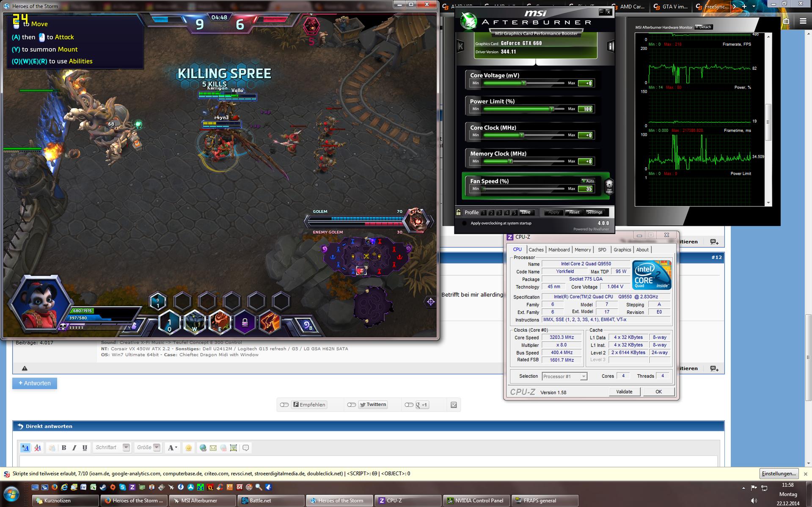The height and width of the screenshot is (507, 812).
Task: Click the Antworten reply button
Action: (x=35, y=383)
